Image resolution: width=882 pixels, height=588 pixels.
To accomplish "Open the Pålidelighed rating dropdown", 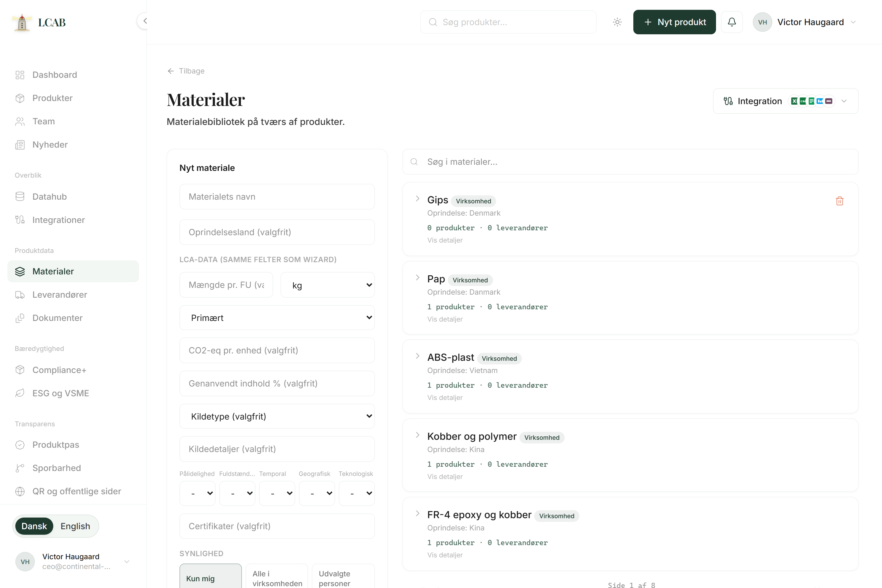I will [198, 493].
